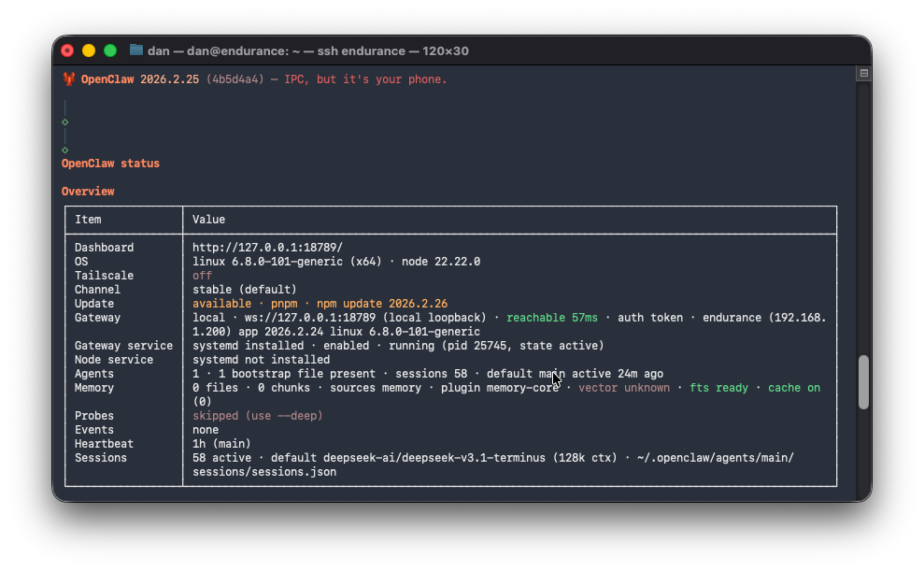The height and width of the screenshot is (571, 924).
Task: Click the yellow minimize traffic light
Action: (x=88, y=51)
